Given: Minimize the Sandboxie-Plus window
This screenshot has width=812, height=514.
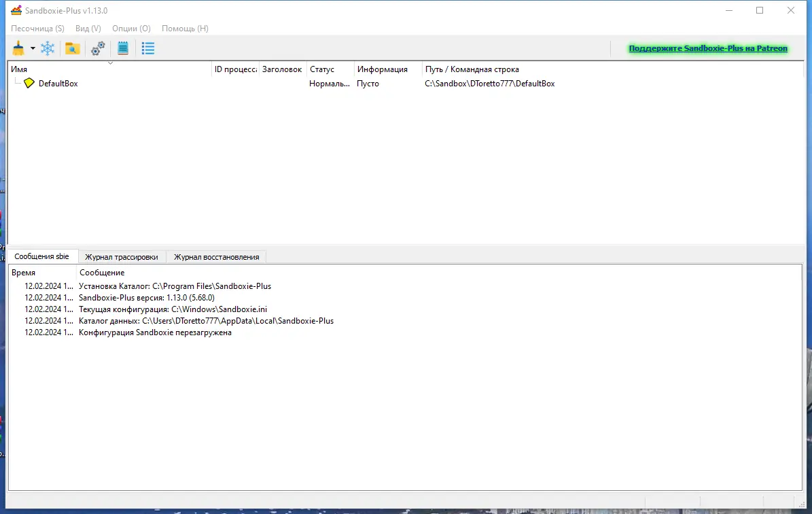Looking at the screenshot, I should pyautogui.click(x=729, y=10).
